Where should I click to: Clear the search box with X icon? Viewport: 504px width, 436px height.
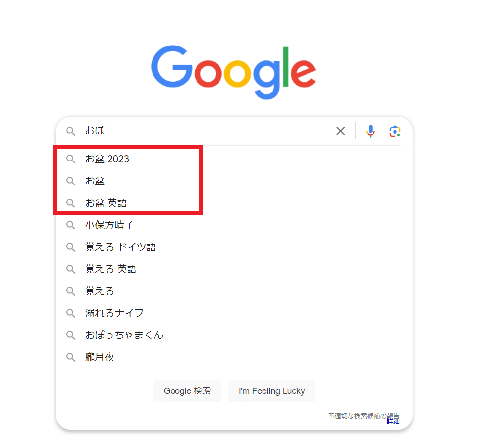point(341,131)
